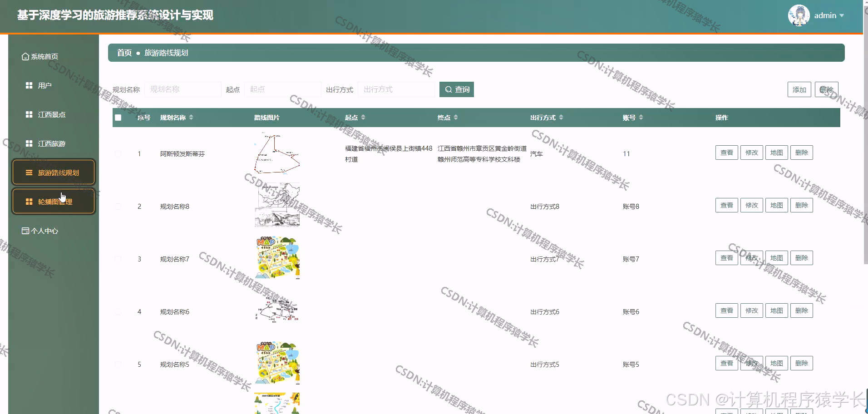Viewport: 868px width, 414px height.
Task: Click 修改 for row 规划名称8
Action: [x=752, y=205]
